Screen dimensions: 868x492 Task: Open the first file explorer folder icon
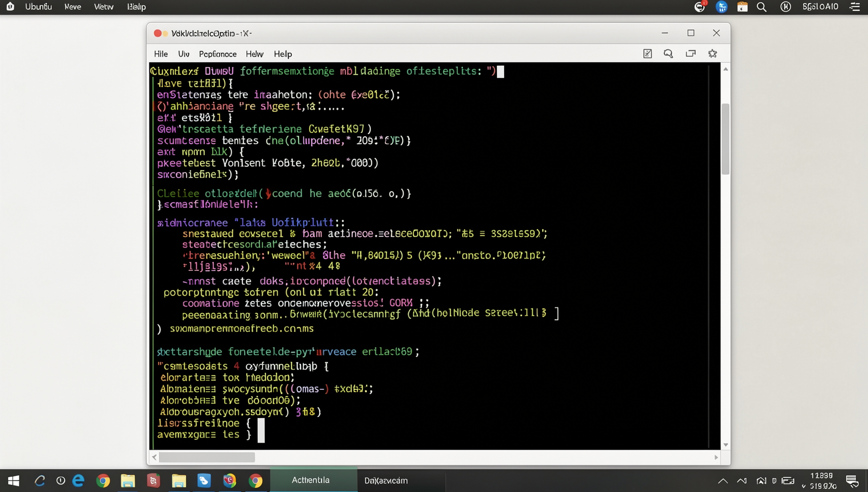point(128,481)
